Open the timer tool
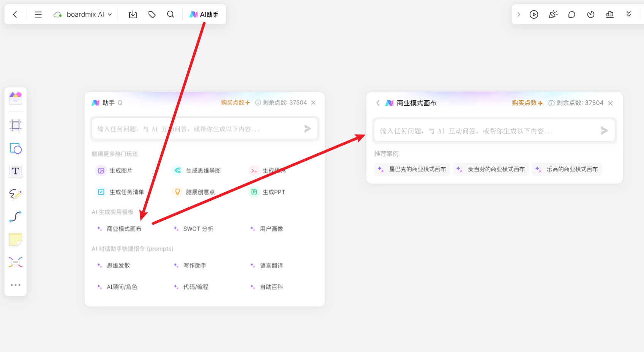This screenshot has width=644, height=352. [x=591, y=14]
